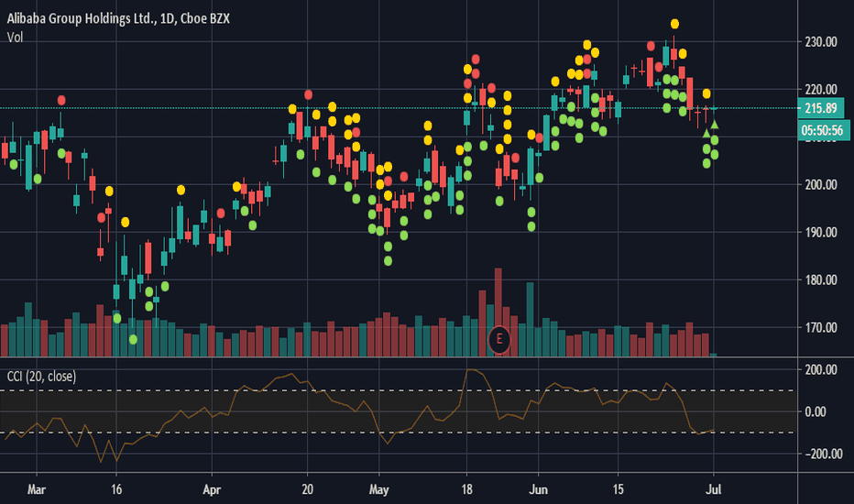854x504 pixels.
Task: Click the 'Apr' date axis label
Action: coord(212,489)
